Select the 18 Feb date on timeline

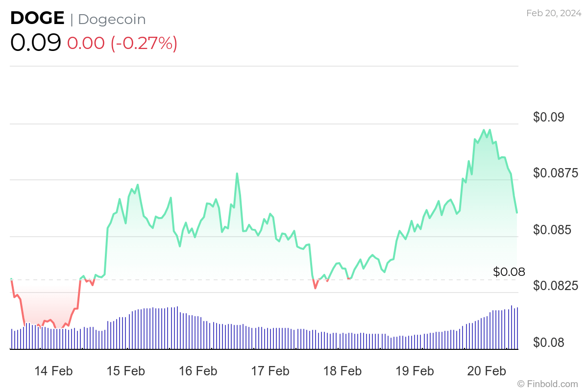click(342, 371)
